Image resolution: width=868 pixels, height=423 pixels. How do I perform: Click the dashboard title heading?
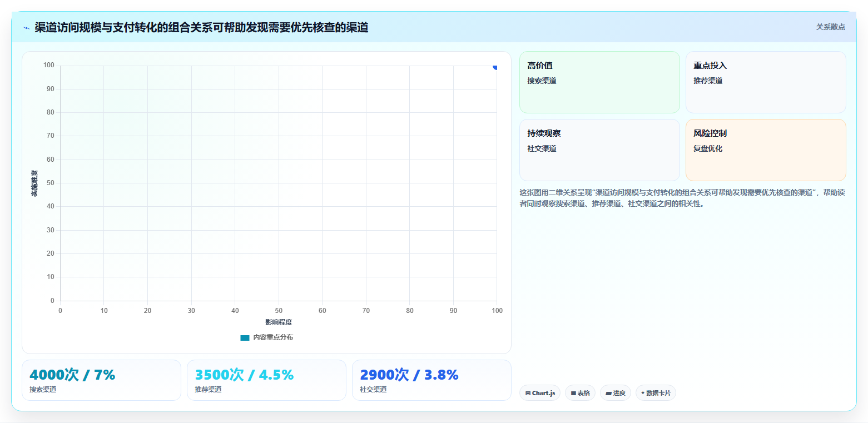point(201,27)
